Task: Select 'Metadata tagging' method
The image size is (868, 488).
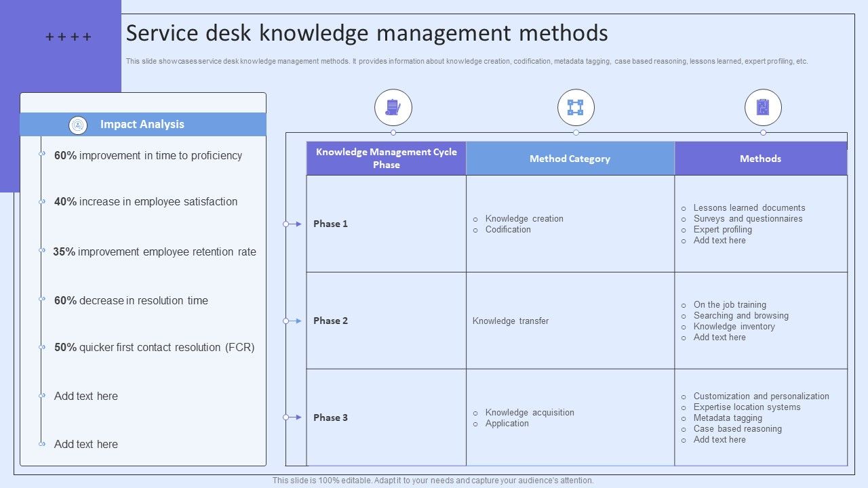Action: click(x=728, y=418)
